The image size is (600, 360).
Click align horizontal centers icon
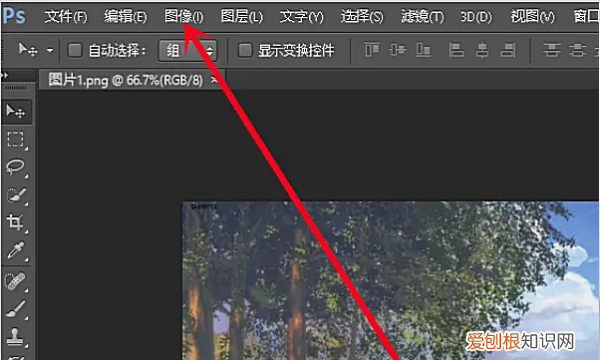(482, 50)
